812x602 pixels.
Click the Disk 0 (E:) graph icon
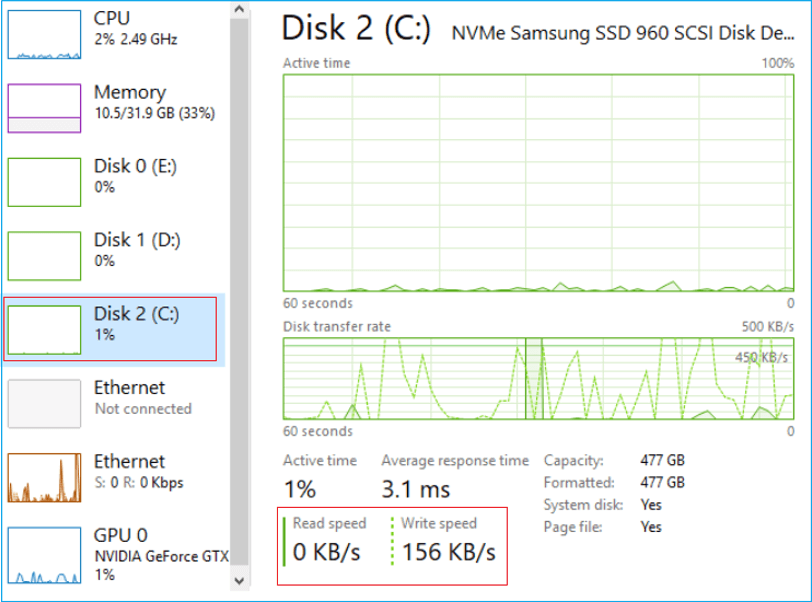tap(44, 182)
